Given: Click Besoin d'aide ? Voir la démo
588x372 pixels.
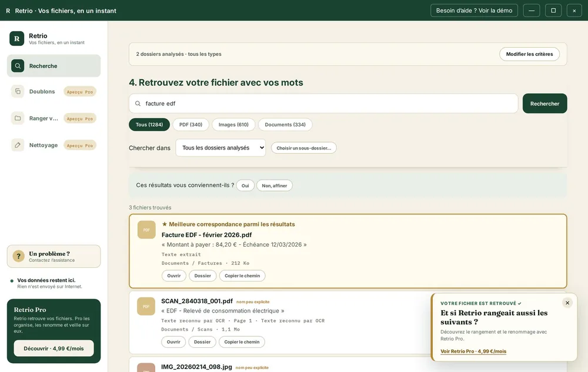Looking at the screenshot, I should [474, 11].
